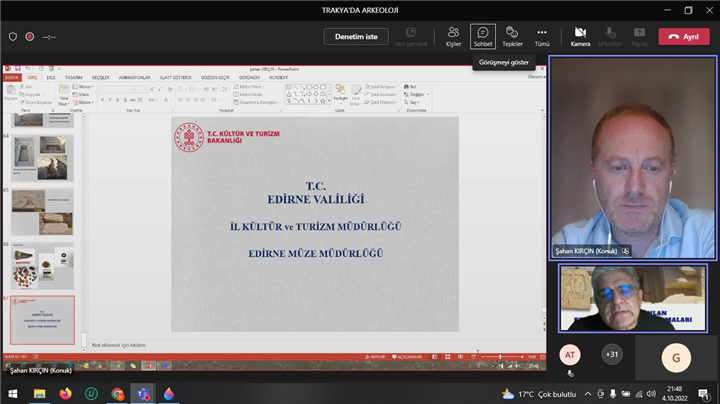Open Firefox from the taskbar
This screenshot has height=404, width=720.
[x=66, y=393]
